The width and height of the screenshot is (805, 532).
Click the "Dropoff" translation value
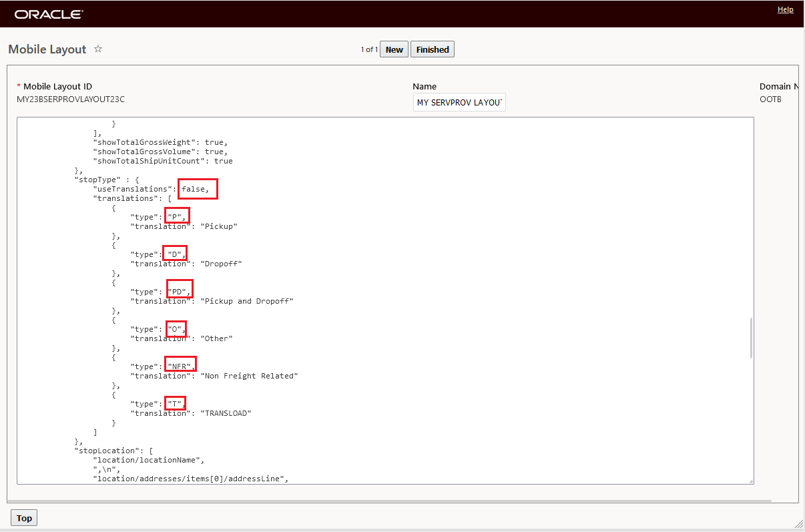221,264
